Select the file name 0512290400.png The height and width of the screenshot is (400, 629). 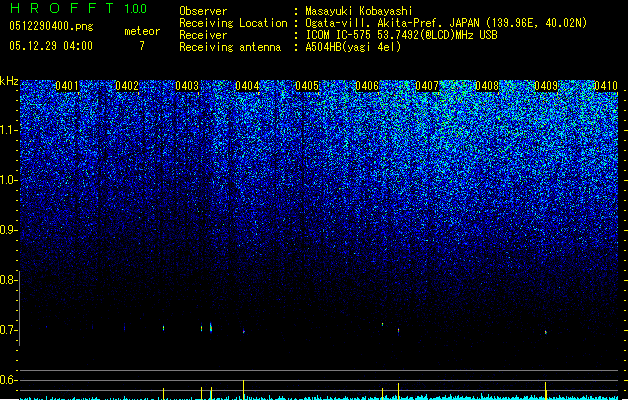click(51, 26)
